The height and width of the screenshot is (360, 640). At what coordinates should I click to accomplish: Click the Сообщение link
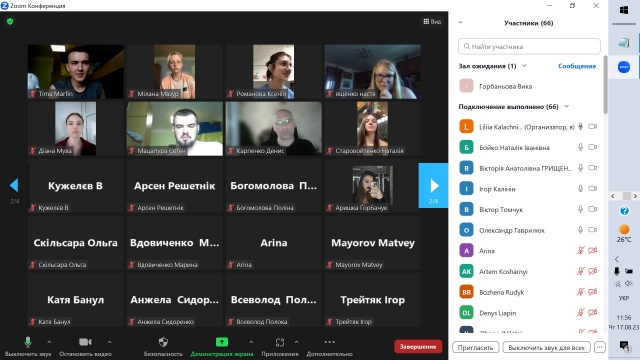577,66
